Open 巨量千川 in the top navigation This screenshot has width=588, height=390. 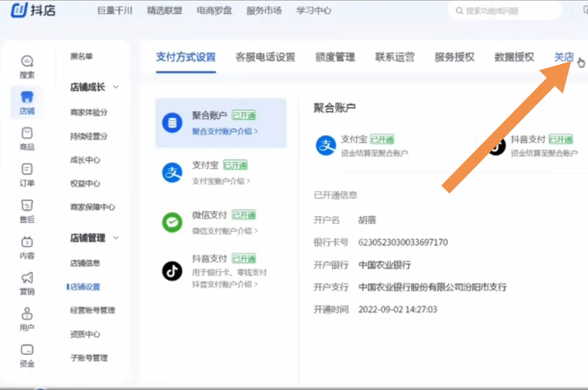[x=115, y=10]
